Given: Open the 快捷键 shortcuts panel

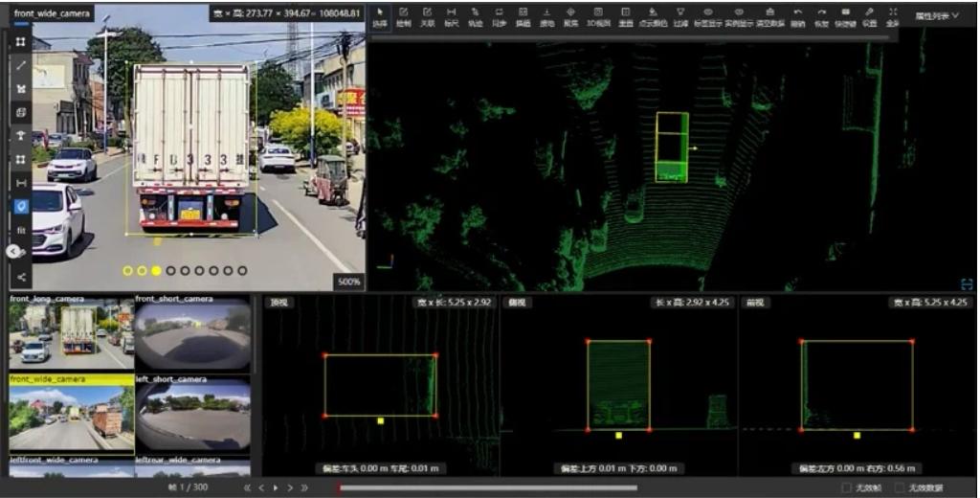Looking at the screenshot, I should tap(846, 17).
